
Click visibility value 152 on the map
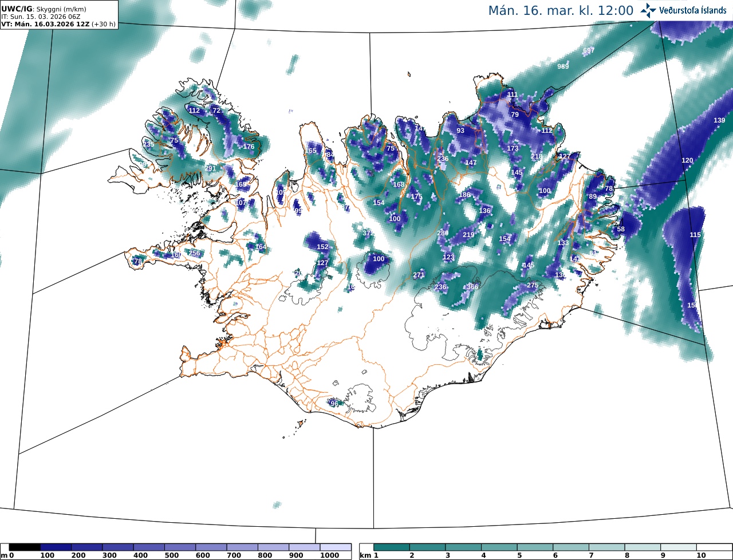pyautogui.click(x=323, y=247)
